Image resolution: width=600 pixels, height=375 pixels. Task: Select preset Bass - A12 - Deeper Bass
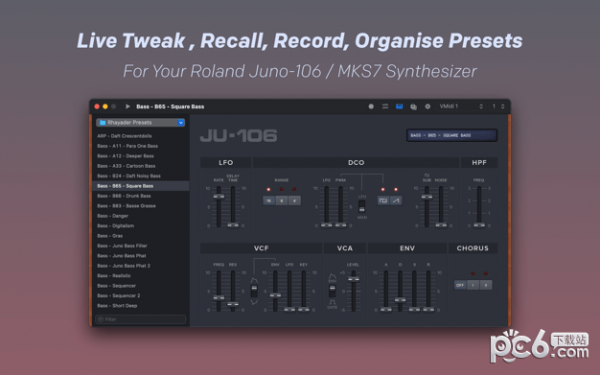click(140, 156)
